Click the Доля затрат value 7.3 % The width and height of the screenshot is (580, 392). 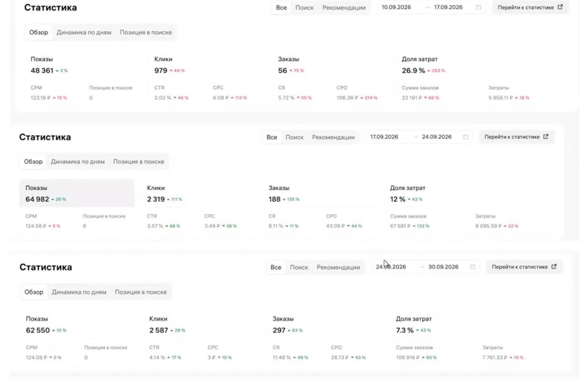(x=405, y=330)
